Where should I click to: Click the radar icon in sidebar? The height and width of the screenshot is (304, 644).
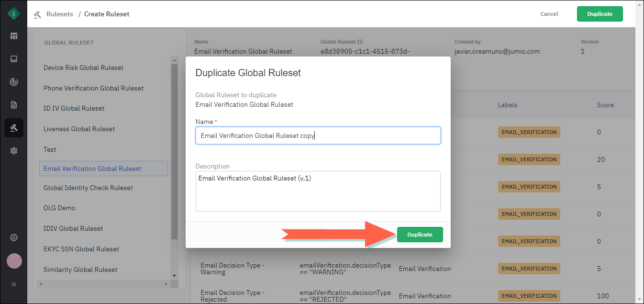pos(14,82)
